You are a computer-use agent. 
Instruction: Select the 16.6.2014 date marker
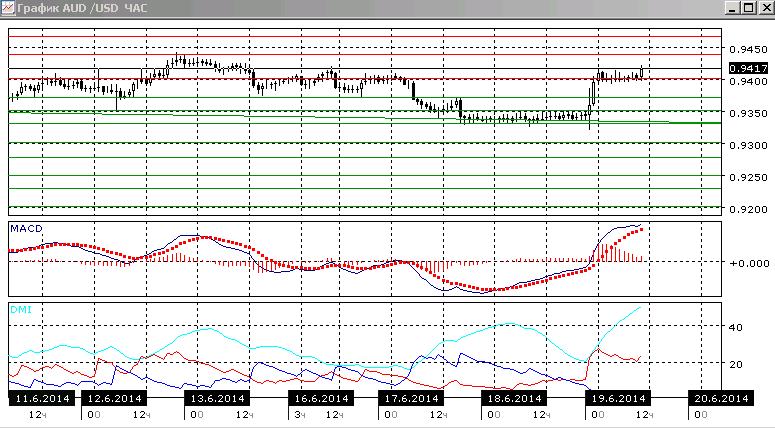(321, 398)
